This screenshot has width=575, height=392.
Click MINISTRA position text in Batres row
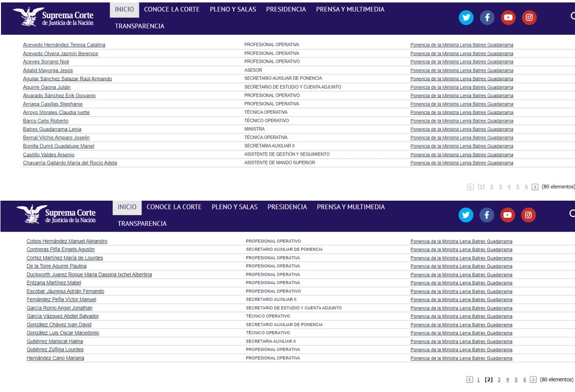point(254,129)
